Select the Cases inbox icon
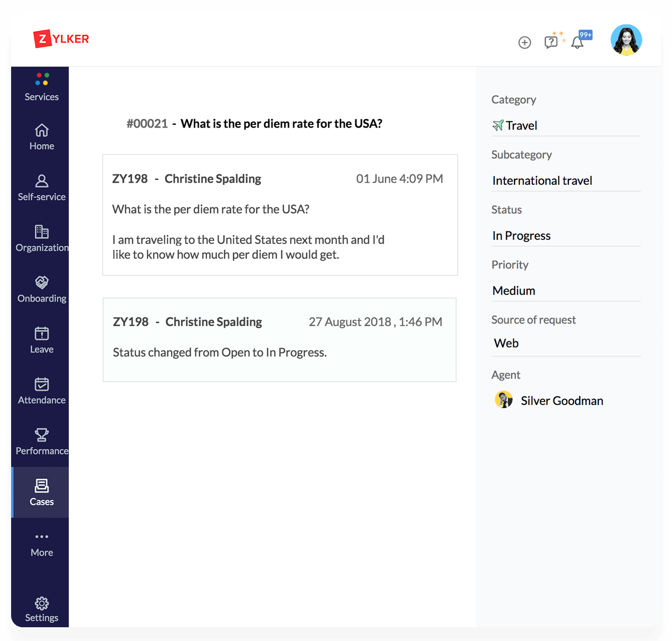The width and height of the screenshot is (672, 641). coord(42,485)
